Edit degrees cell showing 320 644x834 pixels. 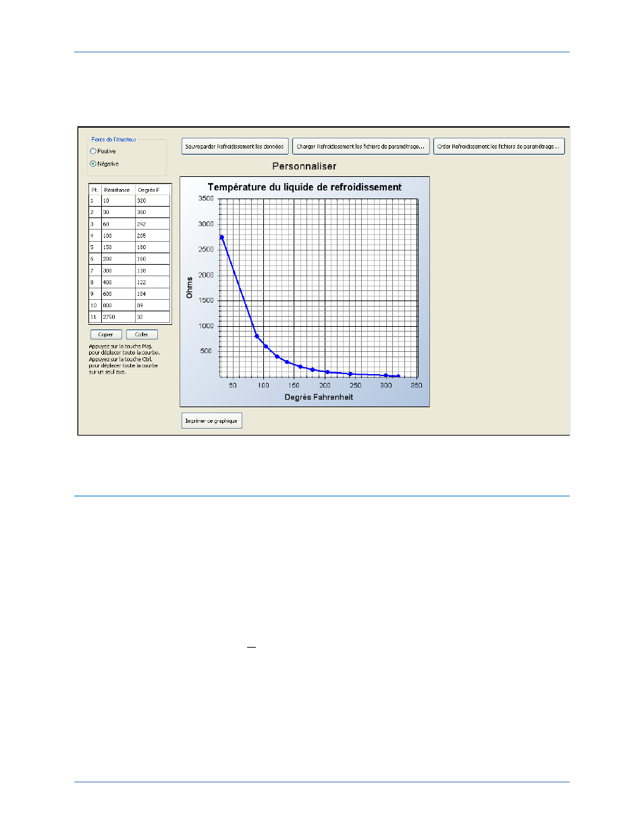point(153,201)
